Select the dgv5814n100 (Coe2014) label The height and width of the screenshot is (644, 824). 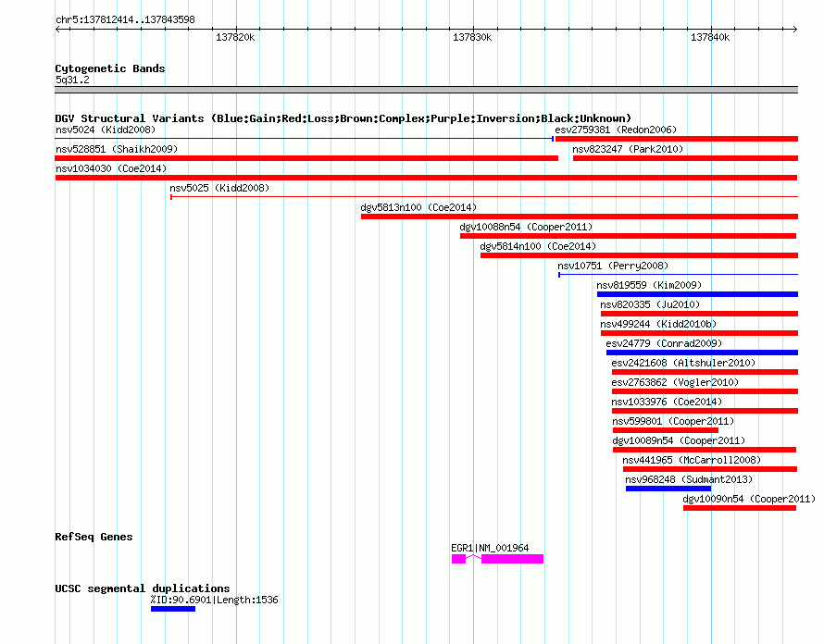(x=538, y=246)
